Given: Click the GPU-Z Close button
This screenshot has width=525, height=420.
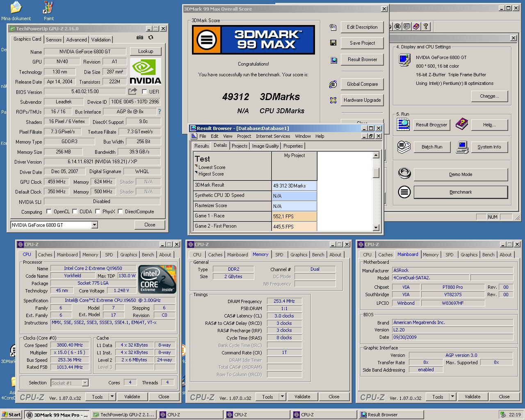Looking at the screenshot, I should click(150, 225).
